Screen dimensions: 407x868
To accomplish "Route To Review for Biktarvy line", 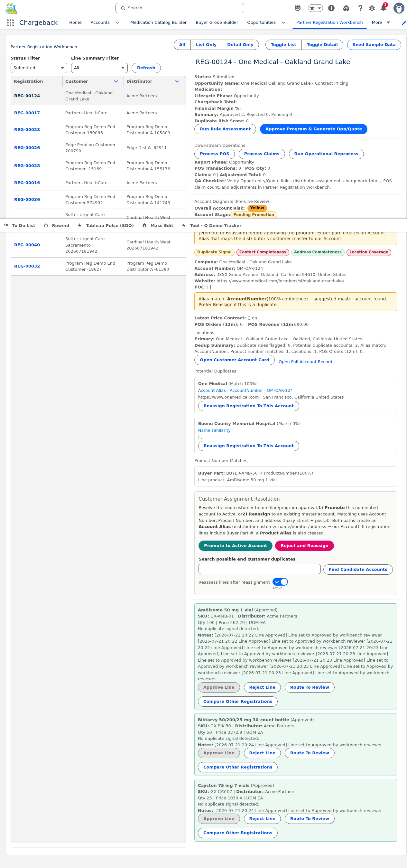I will click(x=310, y=753).
